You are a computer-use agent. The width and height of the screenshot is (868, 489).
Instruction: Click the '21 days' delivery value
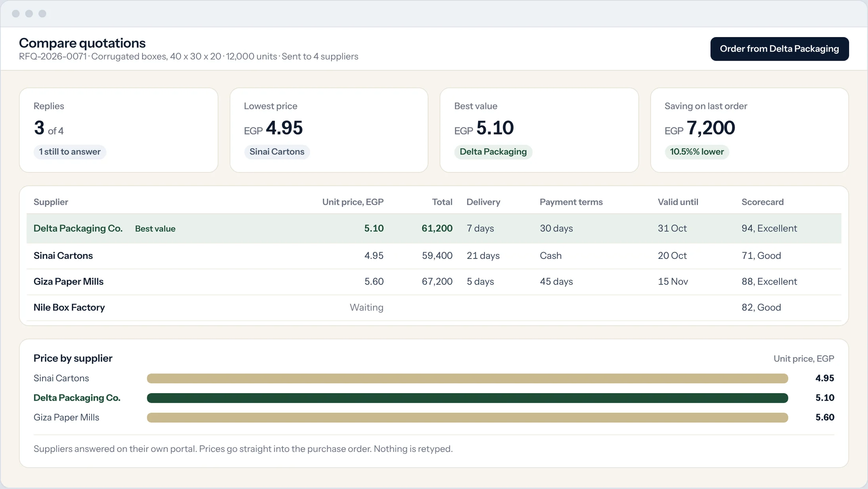tap(483, 256)
